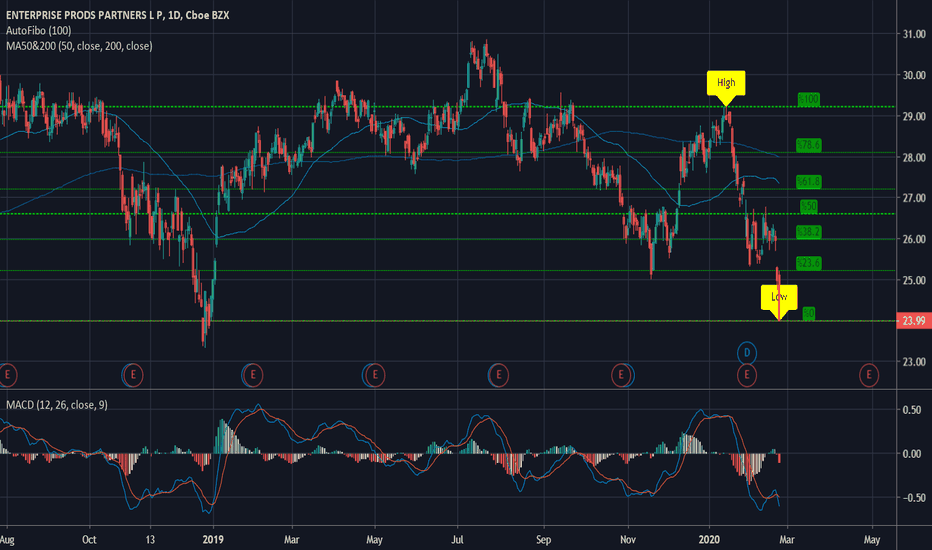Click the 30.00 price axis label
The image size is (932, 550).
coord(914,76)
